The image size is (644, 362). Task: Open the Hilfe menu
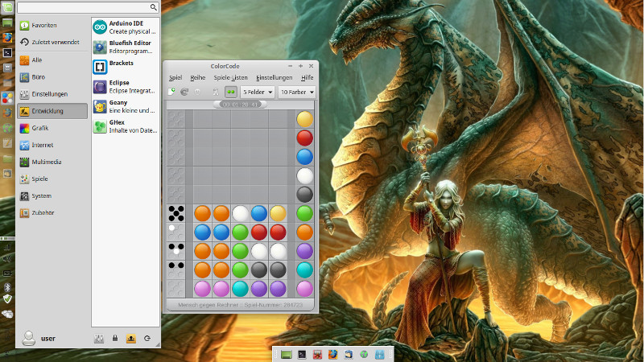point(307,77)
